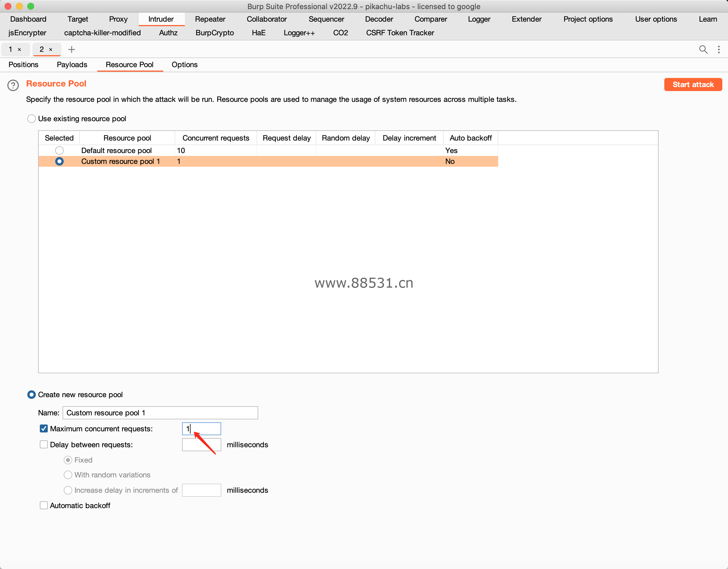Screen dimensions: 728x569
Task: Close Intruder tab 1
Action: coord(19,50)
